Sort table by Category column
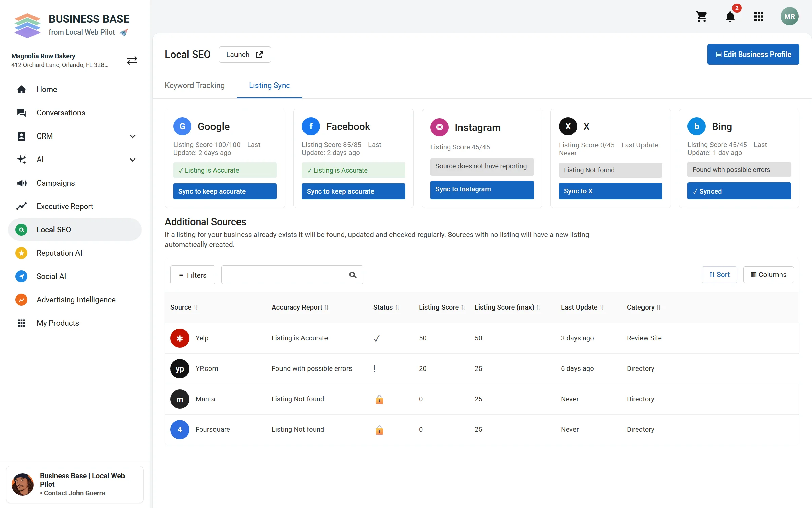 click(644, 307)
